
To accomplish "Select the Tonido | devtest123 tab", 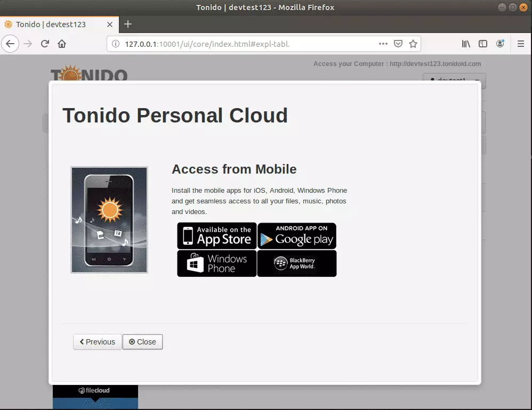I will point(59,24).
